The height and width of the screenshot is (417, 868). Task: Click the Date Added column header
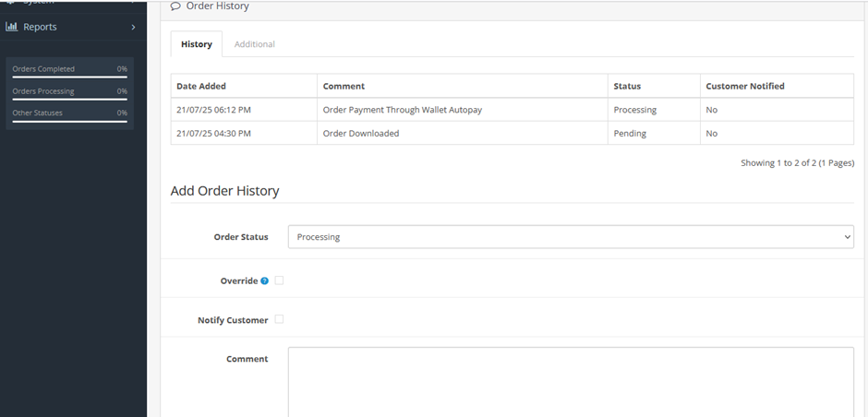[201, 87]
